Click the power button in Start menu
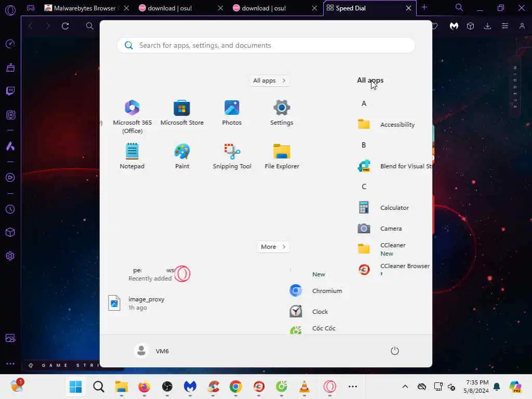Viewport: 532px width, 399px height. click(395, 351)
